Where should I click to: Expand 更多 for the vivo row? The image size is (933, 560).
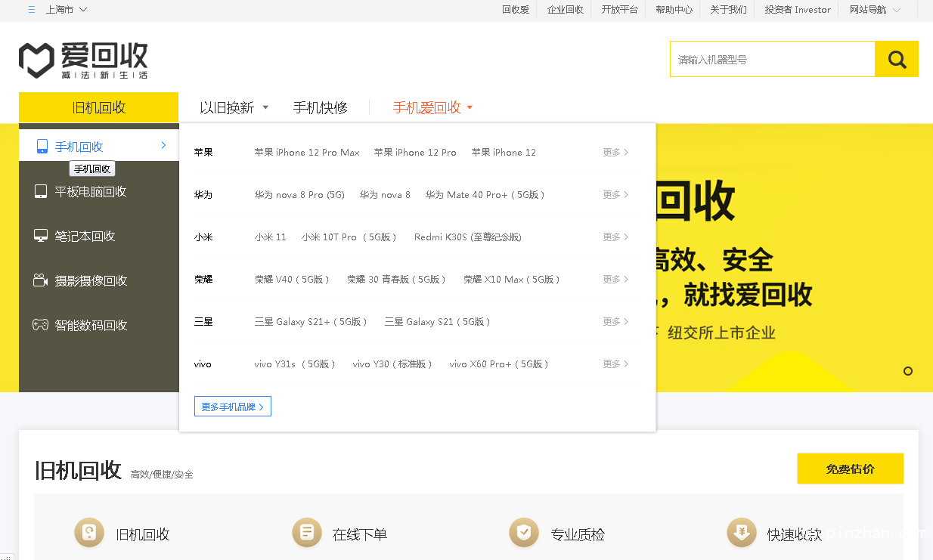click(x=615, y=364)
